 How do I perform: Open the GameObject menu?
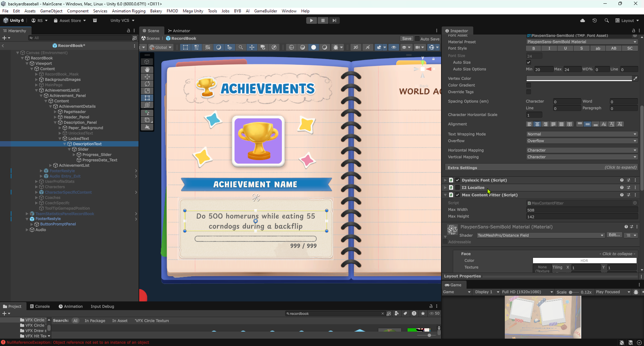click(51, 11)
